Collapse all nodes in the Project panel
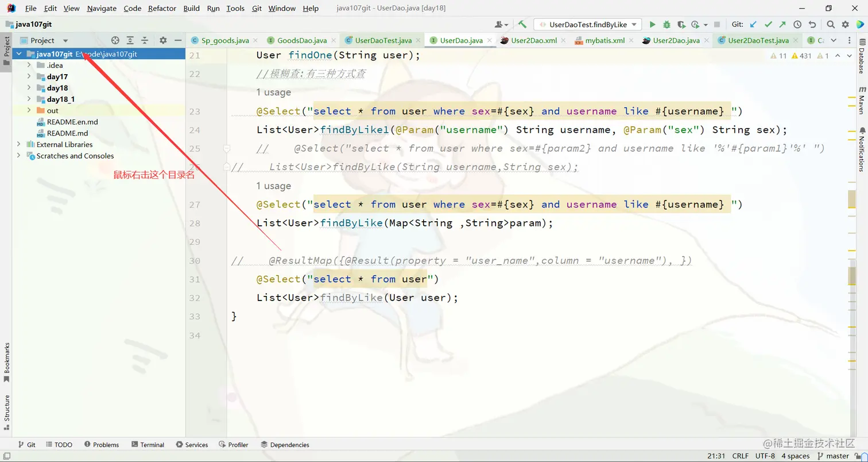The width and height of the screenshot is (868, 462). [x=145, y=40]
